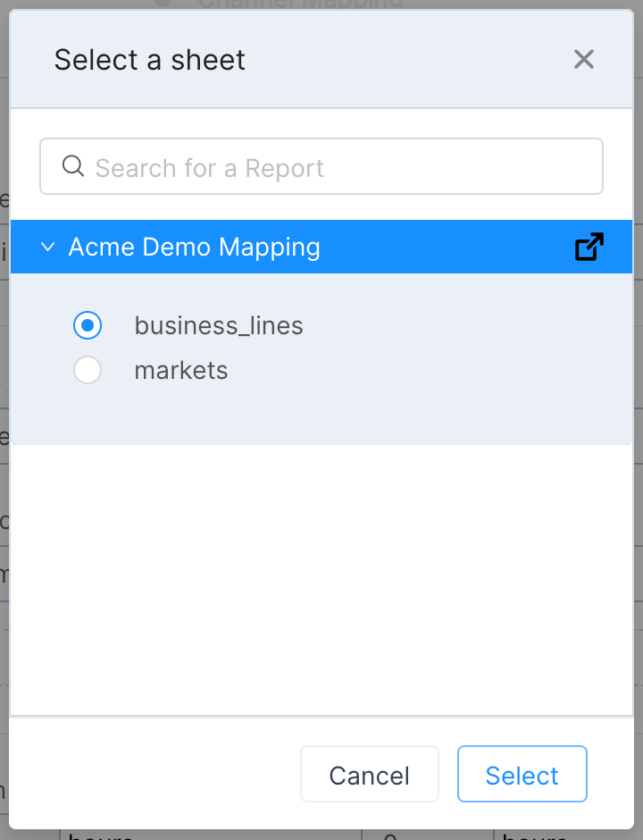Choose the markets radio button

(88, 370)
